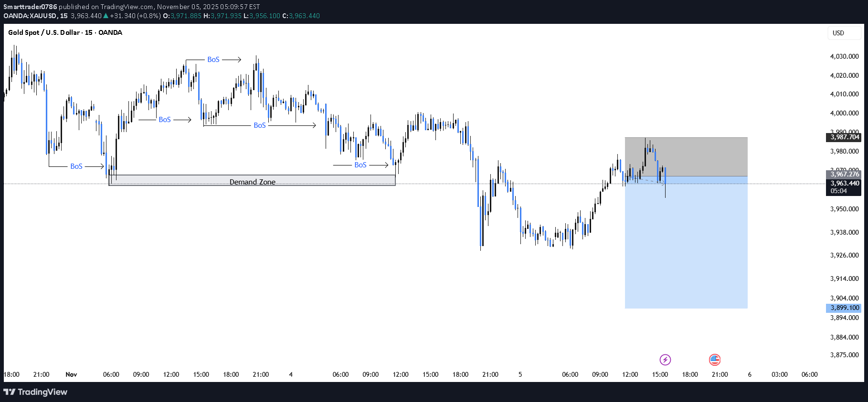Click the Demand Zone rectangle label
The width and height of the screenshot is (868, 402).
click(x=252, y=182)
